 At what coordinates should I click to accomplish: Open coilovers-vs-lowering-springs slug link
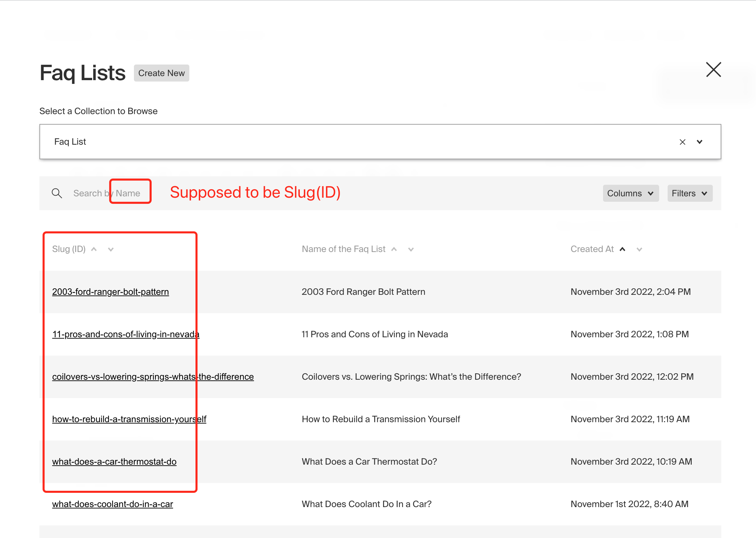[153, 377]
